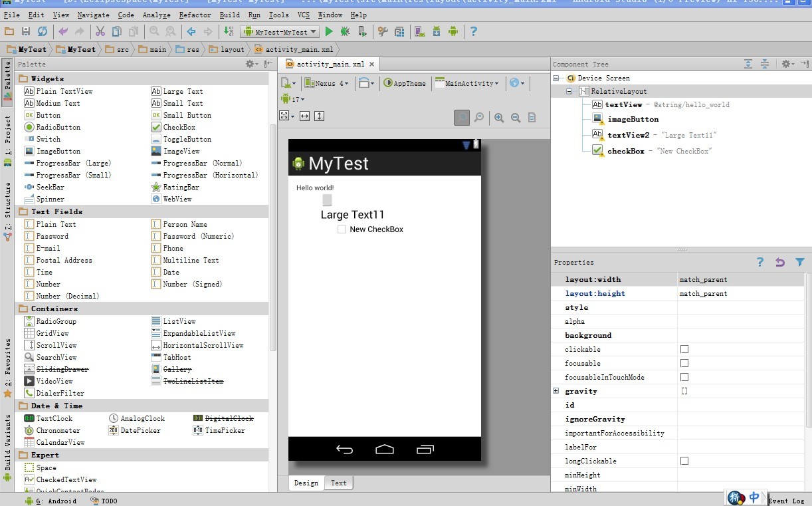Open the API level 17 dropdown
This screenshot has height=506, width=812.
point(293,99)
